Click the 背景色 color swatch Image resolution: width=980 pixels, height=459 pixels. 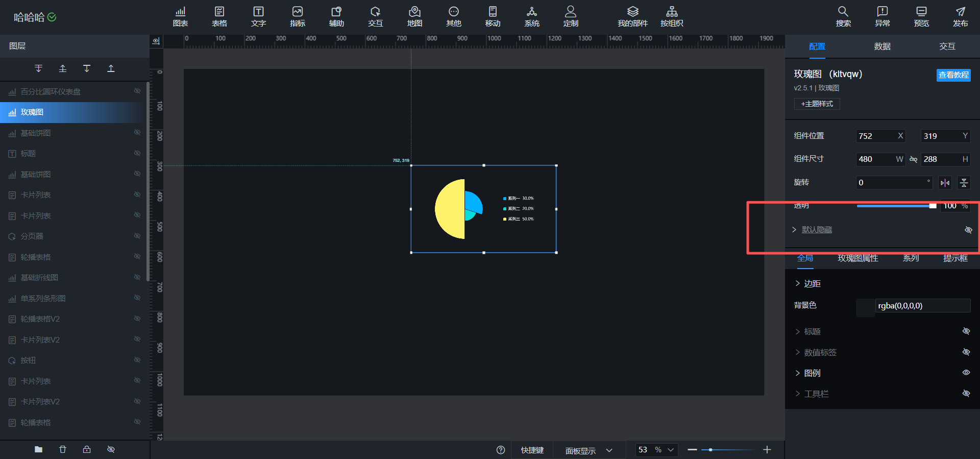(865, 306)
